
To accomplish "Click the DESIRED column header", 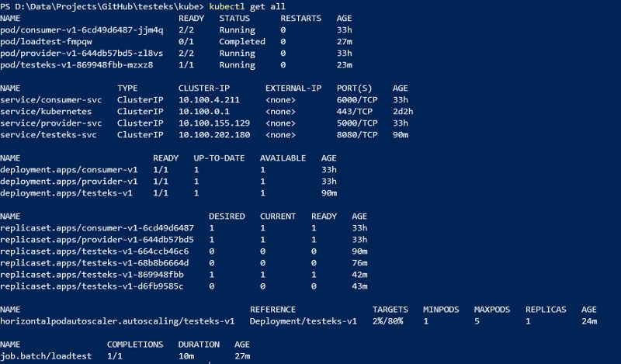I will click(227, 217).
